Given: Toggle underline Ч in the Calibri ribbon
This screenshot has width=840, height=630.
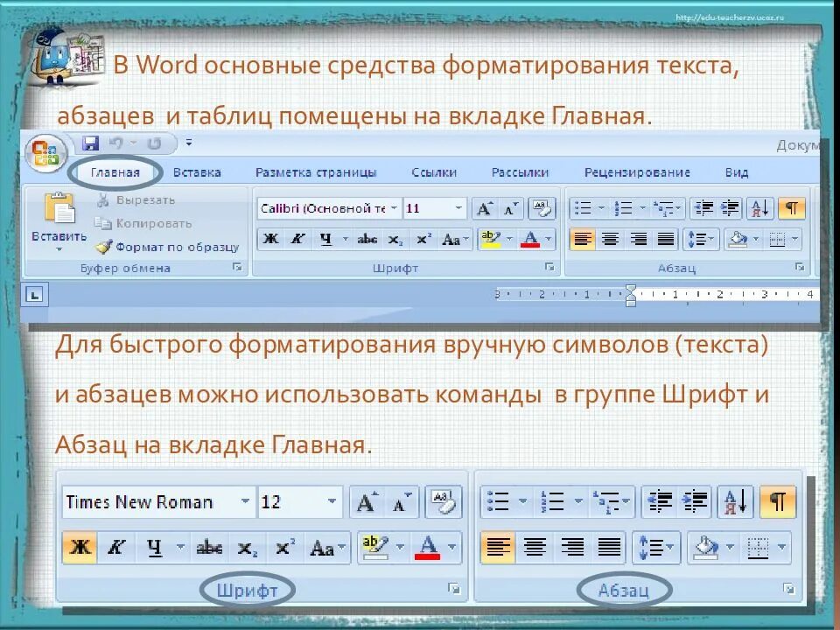Looking at the screenshot, I should tap(325, 239).
